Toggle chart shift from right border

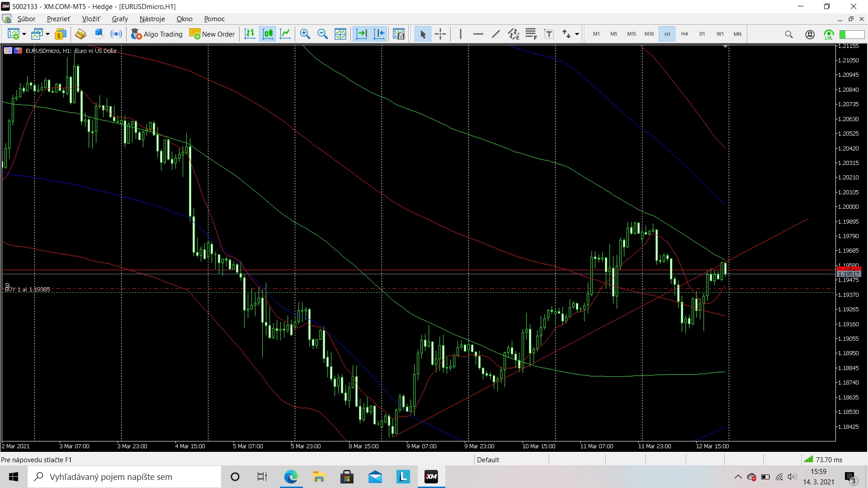coord(379,34)
